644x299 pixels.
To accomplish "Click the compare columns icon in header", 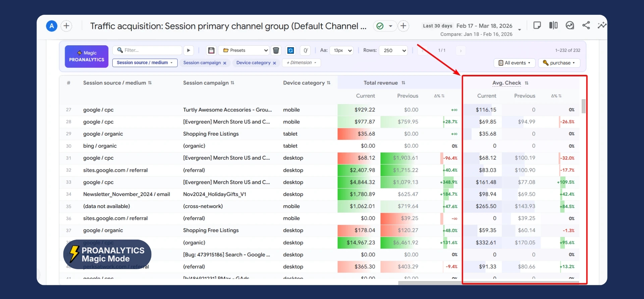I will [x=553, y=26].
